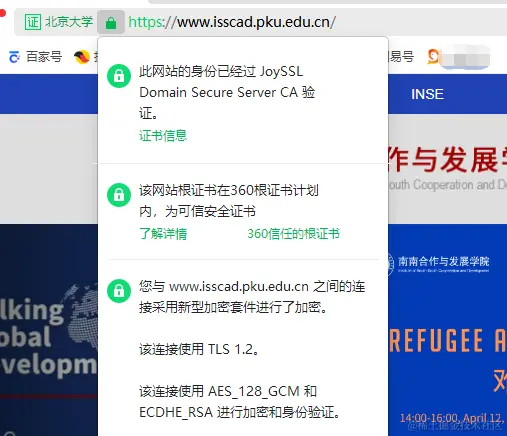The width and height of the screenshot is (507, 436).
Task: Click the left banner with world map image
Action: pos(49,330)
